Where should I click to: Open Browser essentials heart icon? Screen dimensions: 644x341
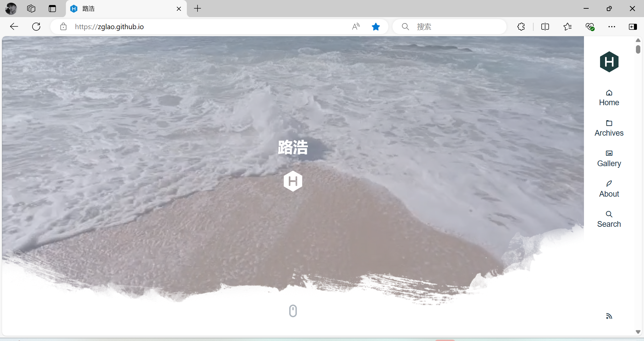click(x=590, y=27)
